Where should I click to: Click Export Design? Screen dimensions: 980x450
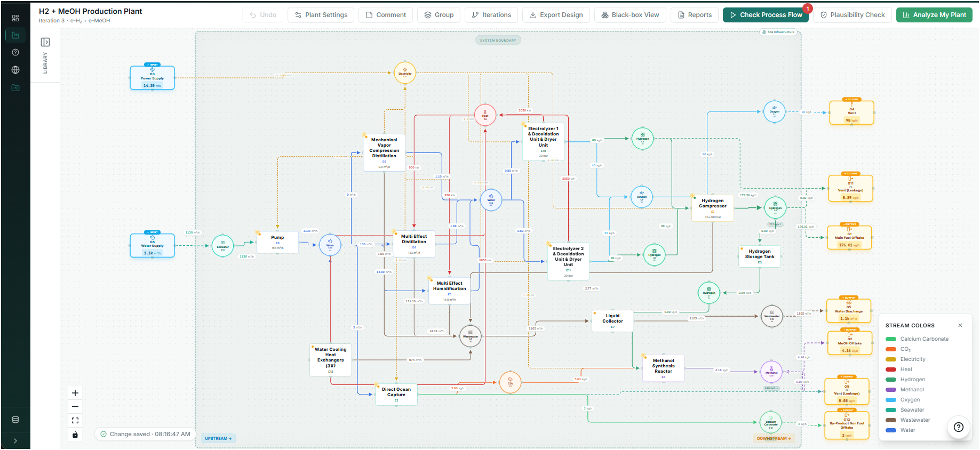(556, 15)
